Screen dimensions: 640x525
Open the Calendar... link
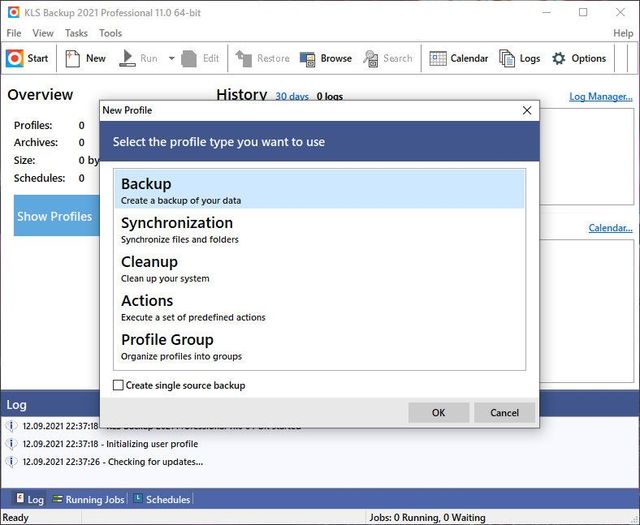point(610,228)
